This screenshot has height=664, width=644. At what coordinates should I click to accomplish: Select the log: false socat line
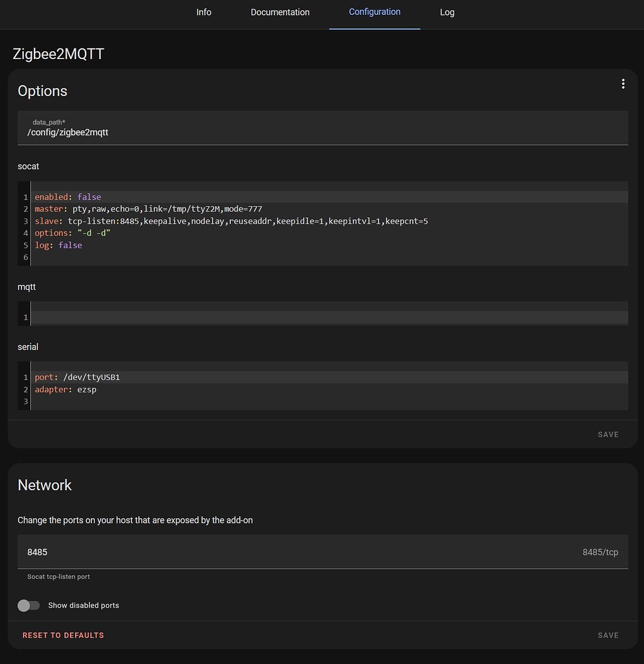58,245
